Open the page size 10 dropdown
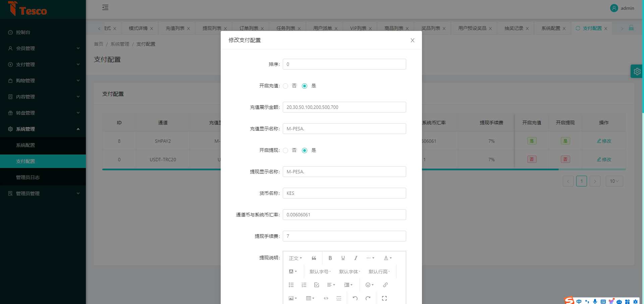The image size is (644, 304). [x=614, y=181]
